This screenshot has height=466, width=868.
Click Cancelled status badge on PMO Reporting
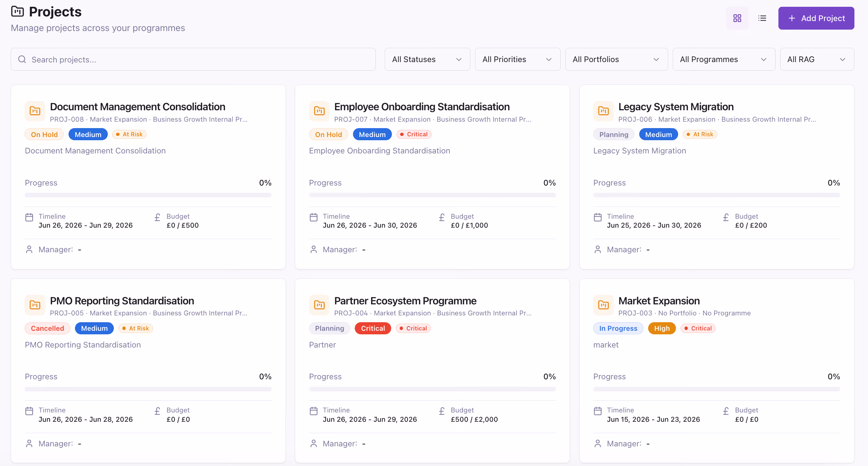47,328
